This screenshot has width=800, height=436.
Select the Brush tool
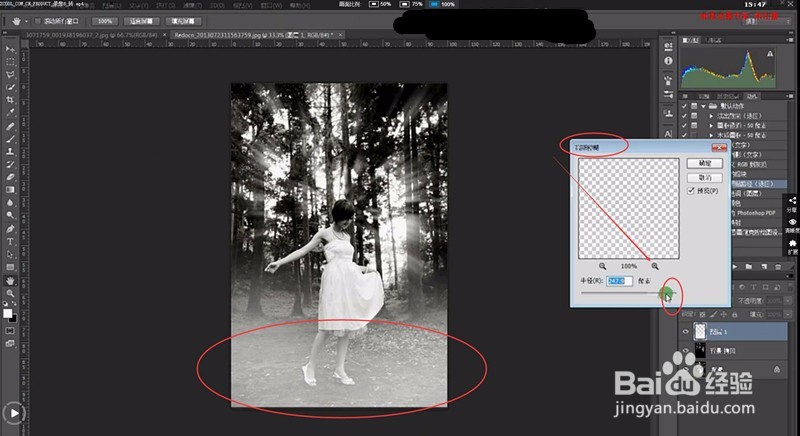pyautogui.click(x=10, y=139)
